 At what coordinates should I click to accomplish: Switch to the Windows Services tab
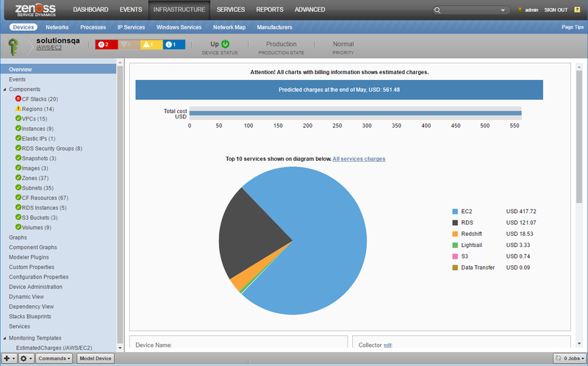[179, 27]
